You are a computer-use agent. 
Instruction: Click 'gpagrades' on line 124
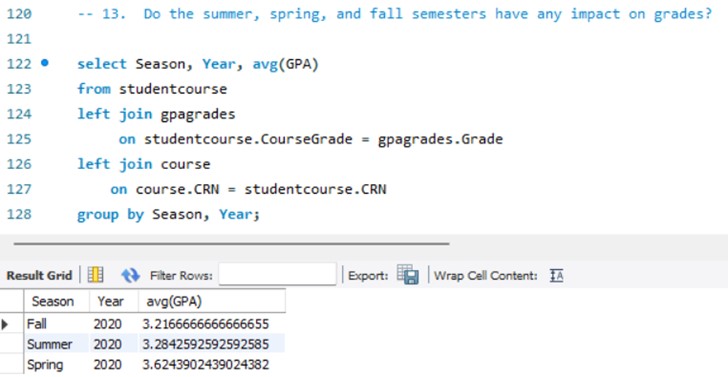tap(198, 114)
